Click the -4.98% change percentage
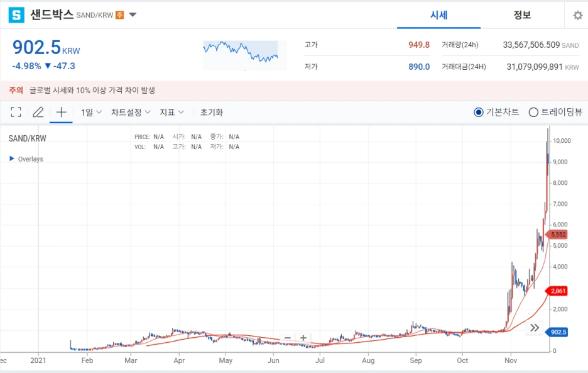Screen dimensions: 588x373 tap(26, 66)
